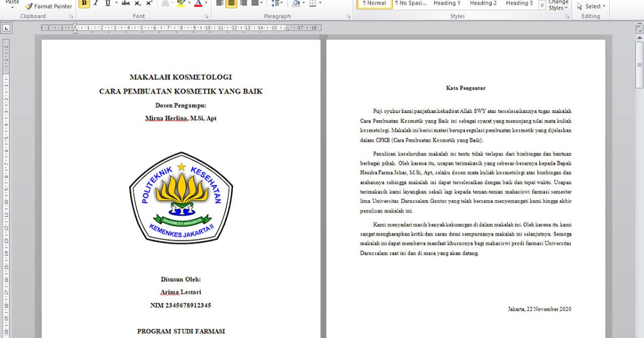Click the name 'Arima Lestari'

point(181,292)
